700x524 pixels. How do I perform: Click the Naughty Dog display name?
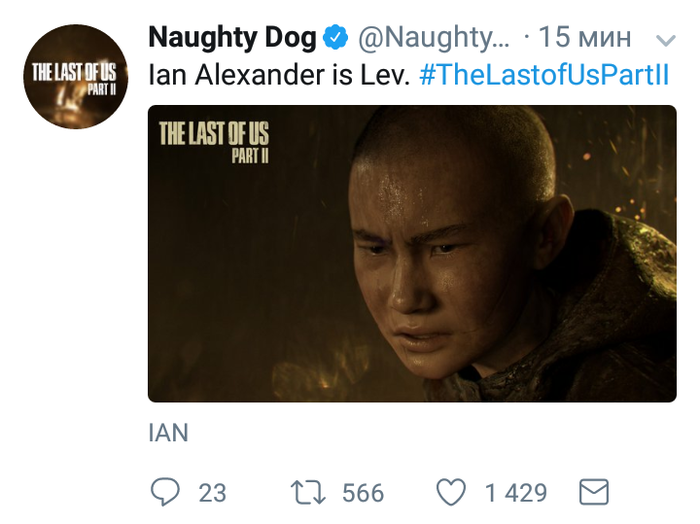[x=232, y=39]
